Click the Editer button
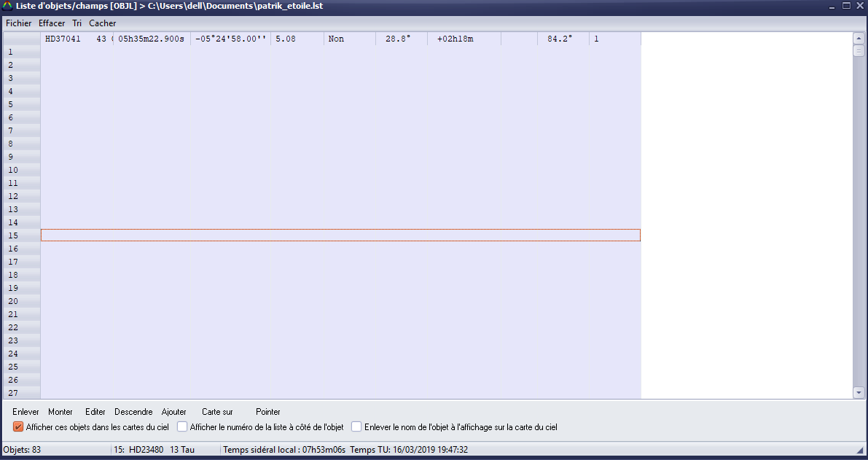 click(95, 412)
